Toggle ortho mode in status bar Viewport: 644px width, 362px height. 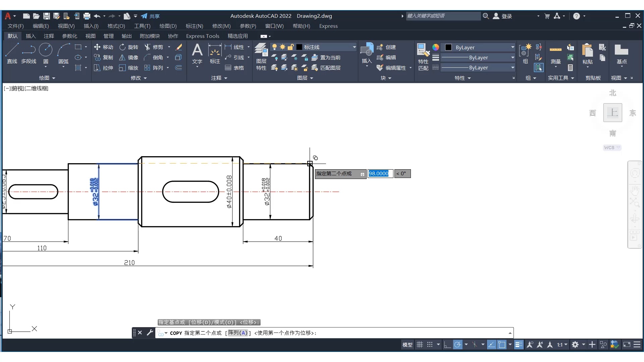pos(447,345)
